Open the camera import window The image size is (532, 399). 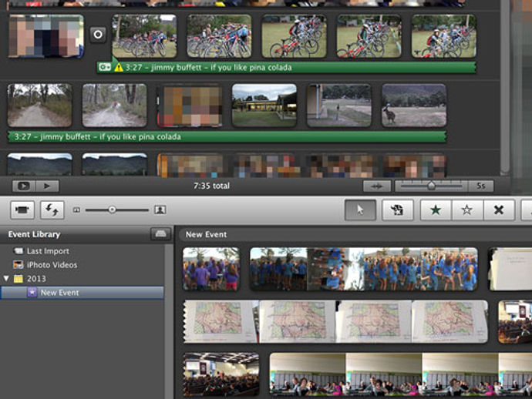point(22,210)
